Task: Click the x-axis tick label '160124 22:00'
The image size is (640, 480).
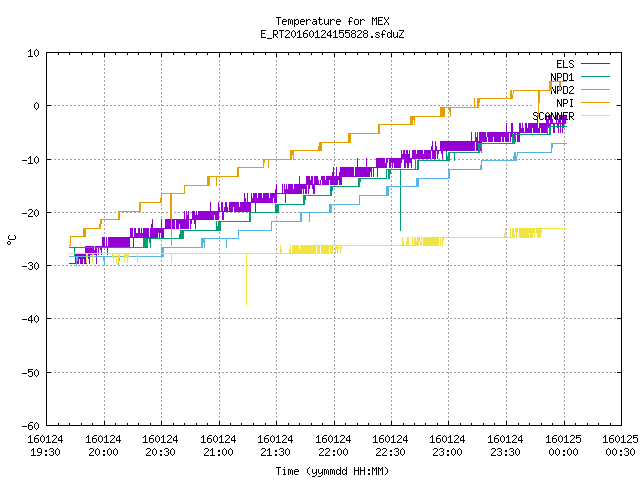Action: (333, 446)
